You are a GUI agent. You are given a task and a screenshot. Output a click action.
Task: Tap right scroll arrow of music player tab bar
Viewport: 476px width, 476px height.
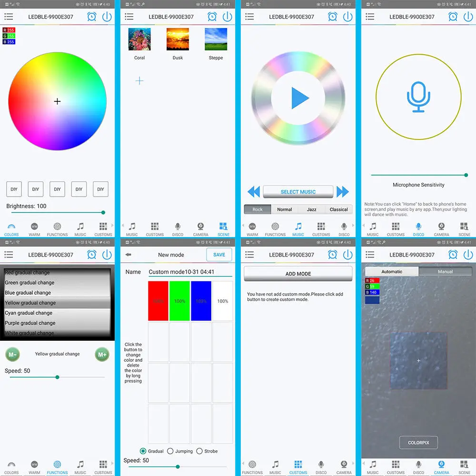[353, 225]
